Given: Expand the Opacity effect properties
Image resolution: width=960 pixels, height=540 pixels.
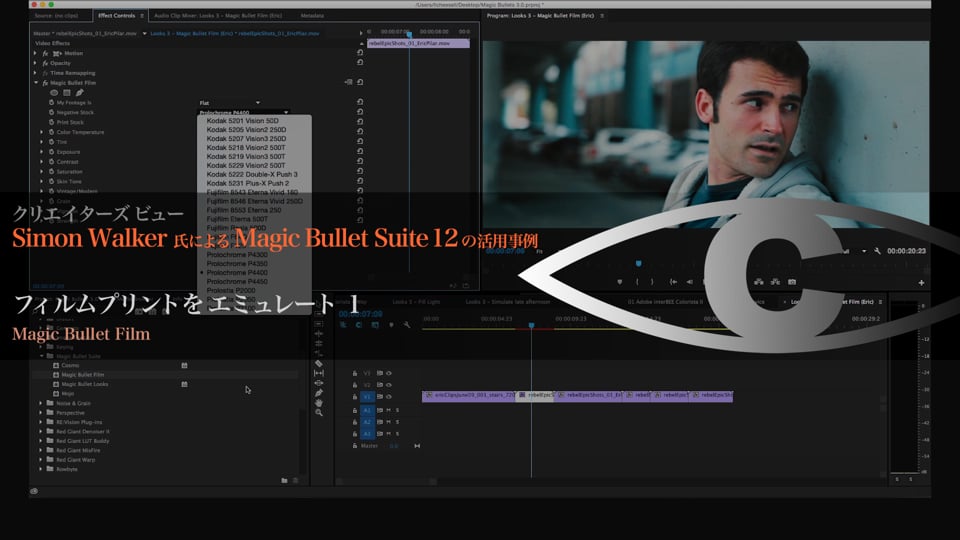Looking at the screenshot, I should (x=35, y=63).
